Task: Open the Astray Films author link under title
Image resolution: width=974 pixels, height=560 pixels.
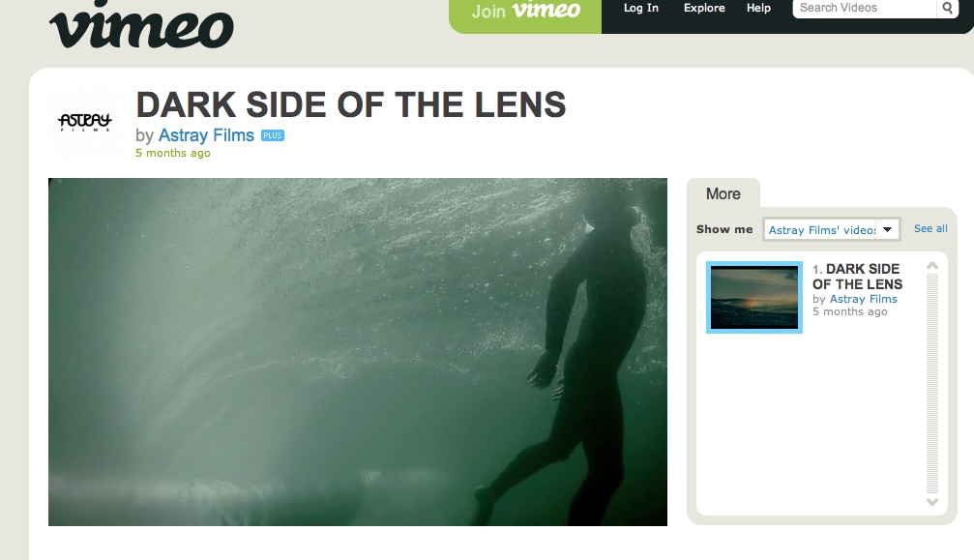Action: pos(206,135)
